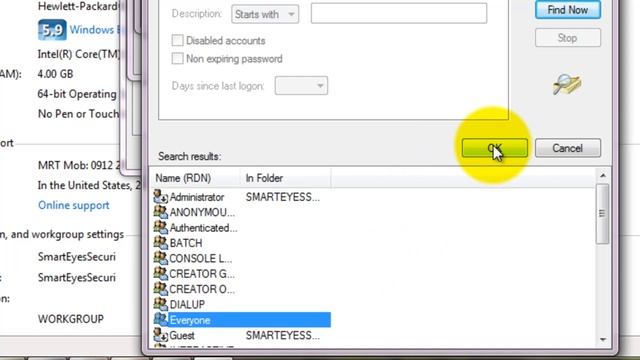Toggle the Disabled accounts checkbox
This screenshot has height=360, width=640.
click(x=177, y=40)
